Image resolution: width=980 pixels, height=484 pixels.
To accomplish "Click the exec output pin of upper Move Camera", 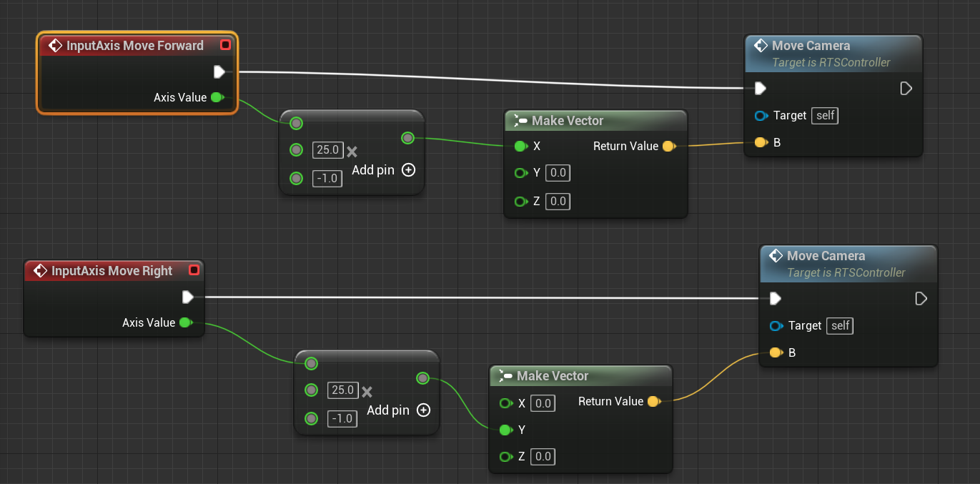I will [x=906, y=88].
